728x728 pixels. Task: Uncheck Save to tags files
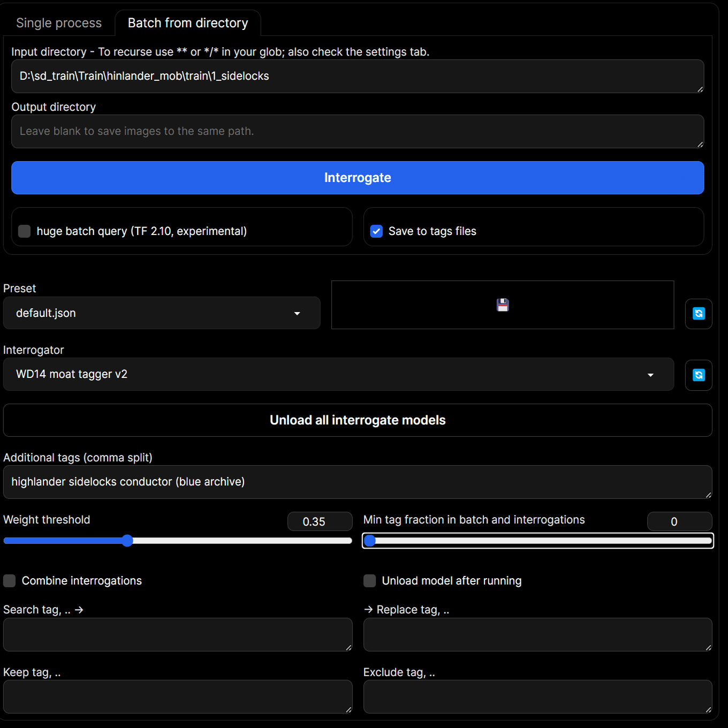(376, 231)
